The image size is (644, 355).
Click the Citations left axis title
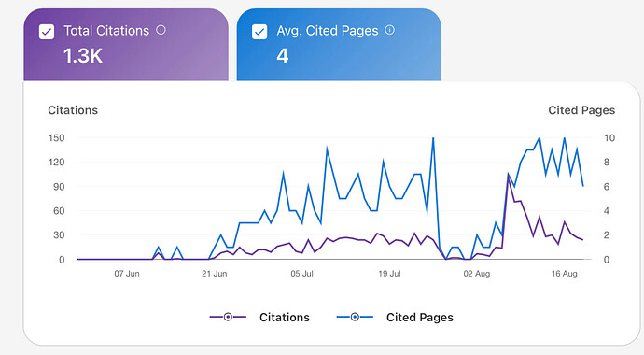coord(73,110)
